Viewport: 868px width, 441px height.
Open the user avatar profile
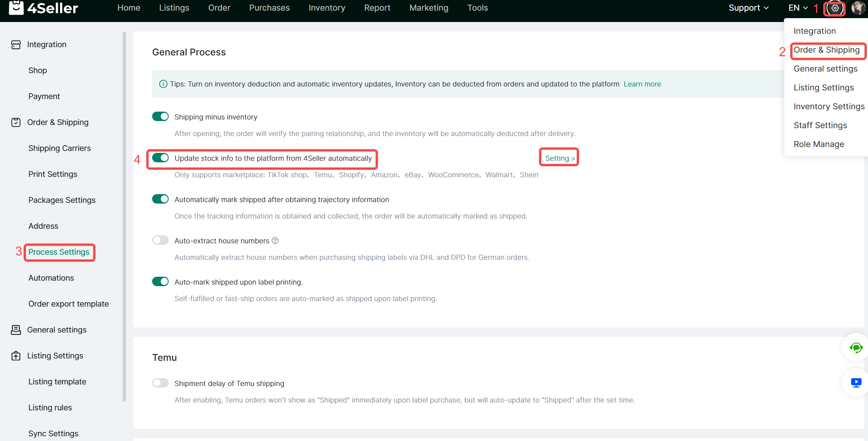click(858, 8)
